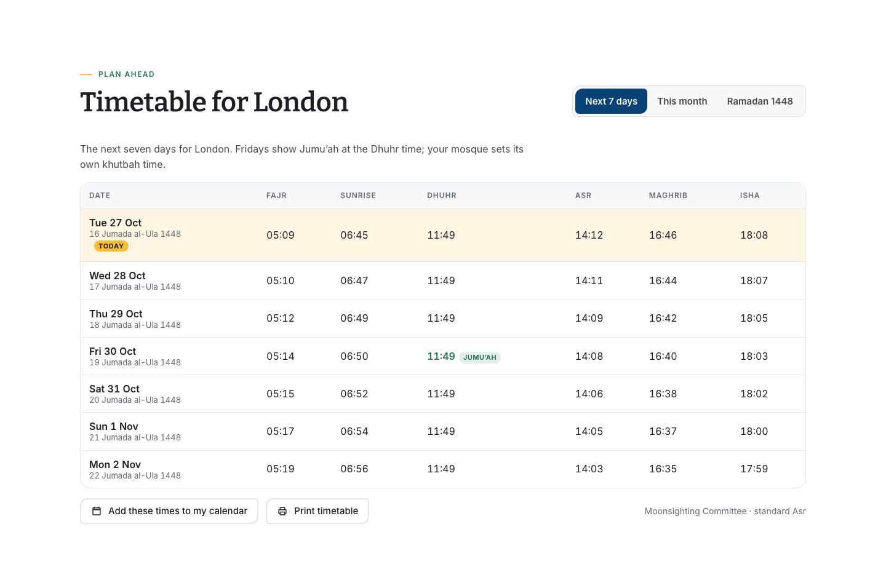
Task: Click Friday's Fajr time 05:14
Action: (281, 356)
